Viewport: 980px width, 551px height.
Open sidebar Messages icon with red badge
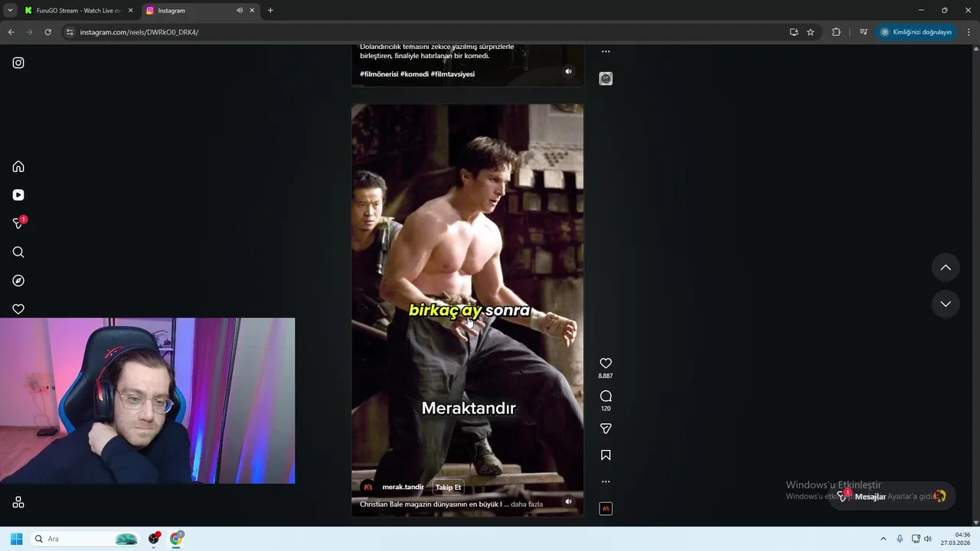coord(18,223)
